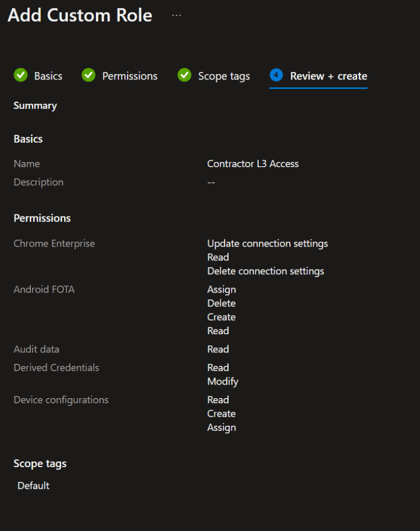This screenshot has height=531, width=420.
Task: Click the Derived Credentials permission label
Action: pos(56,367)
